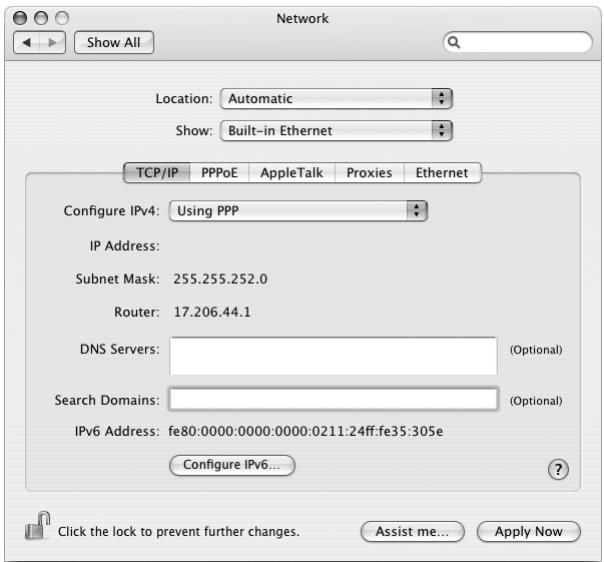Click the Subnet Mask value 255.255.252.0
The image size is (604, 562).
pyautogui.click(x=220, y=279)
